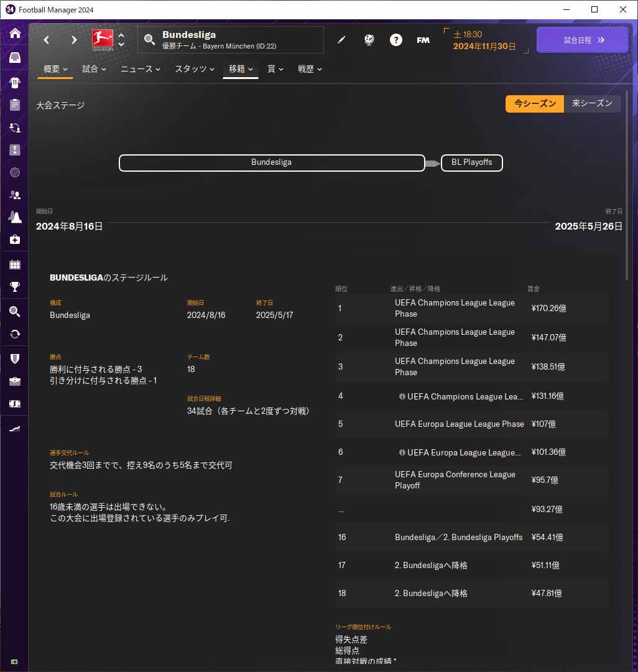This screenshot has height=672, width=638.
Task: Click the 賞金 column header
Action: pos(534,289)
